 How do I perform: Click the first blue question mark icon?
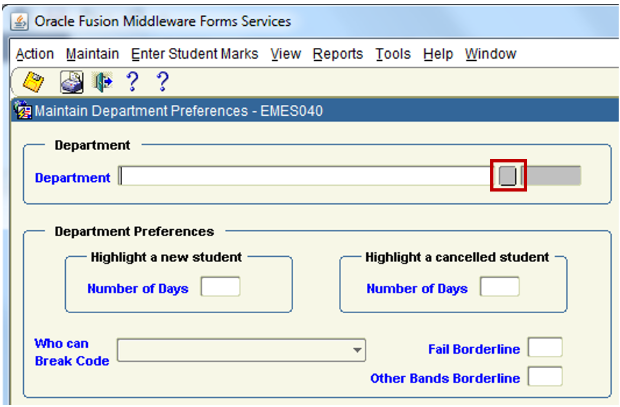point(131,82)
